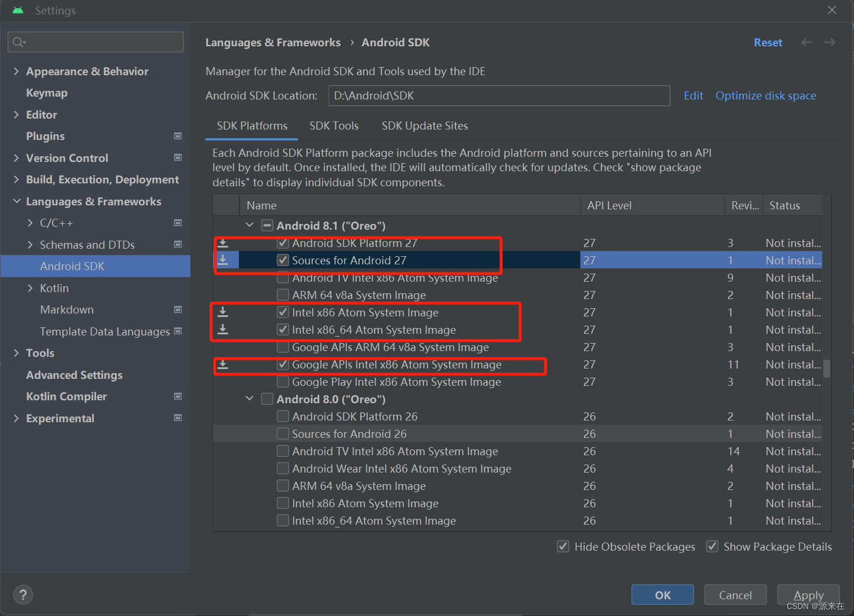Viewport: 854px width, 616px height.
Task: Click the Name column header
Action: [x=410, y=205]
